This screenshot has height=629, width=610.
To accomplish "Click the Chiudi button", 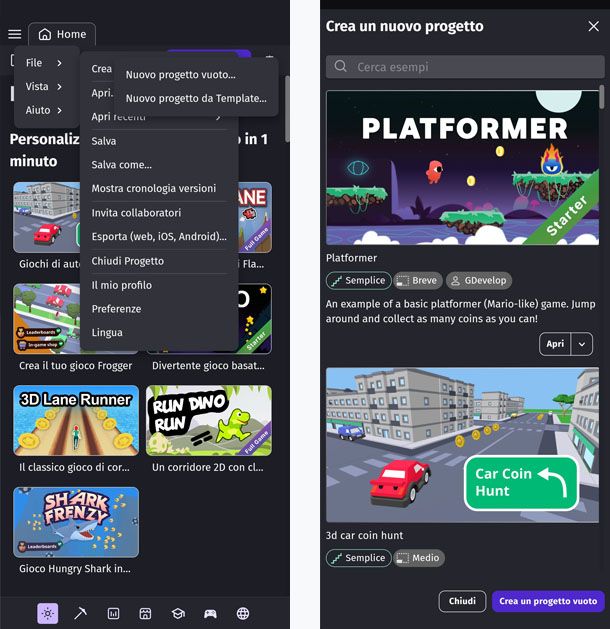I will (x=462, y=601).
